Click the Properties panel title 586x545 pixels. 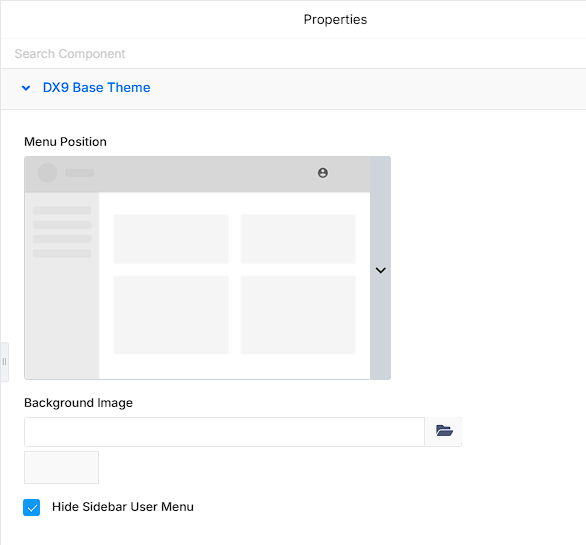(335, 19)
